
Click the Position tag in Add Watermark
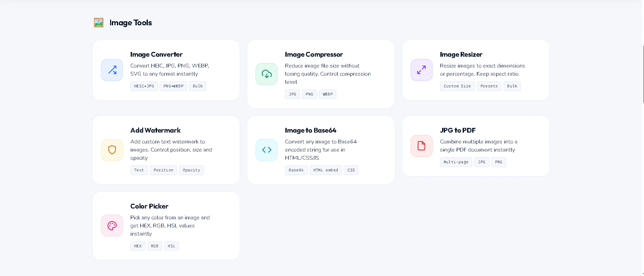click(x=163, y=170)
